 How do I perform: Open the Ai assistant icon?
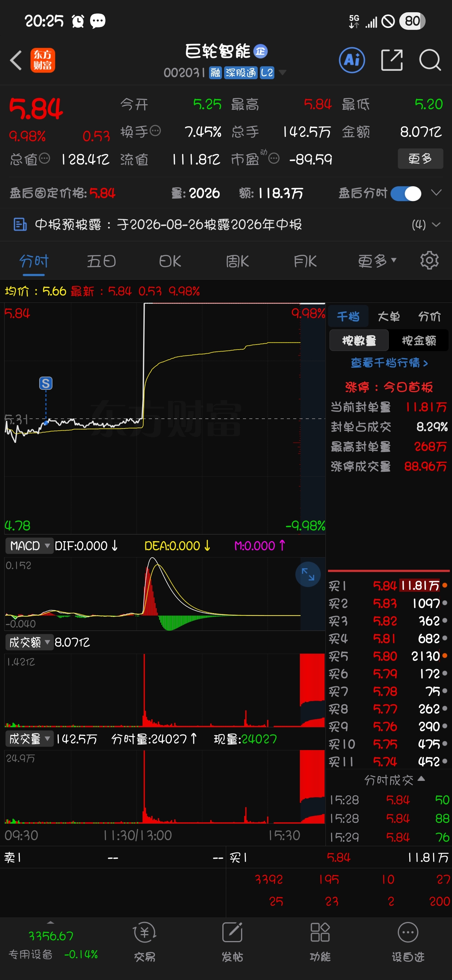pos(352,60)
